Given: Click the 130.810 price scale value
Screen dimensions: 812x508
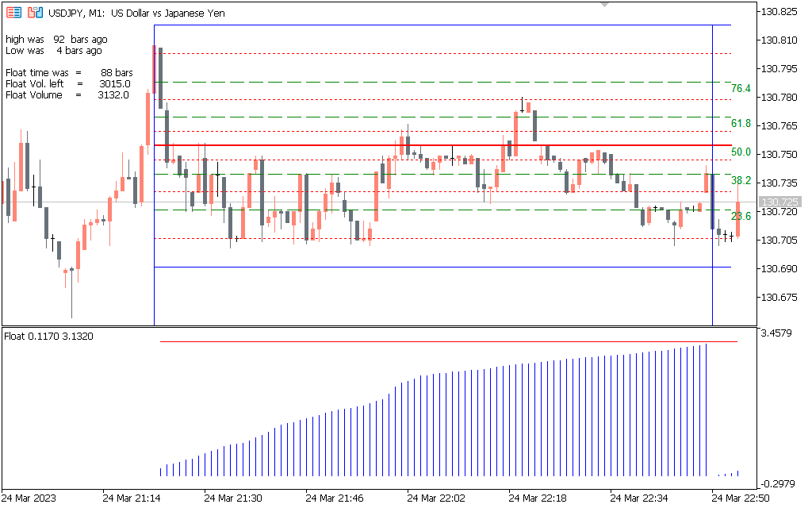Looking at the screenshot, I should 779,40.
